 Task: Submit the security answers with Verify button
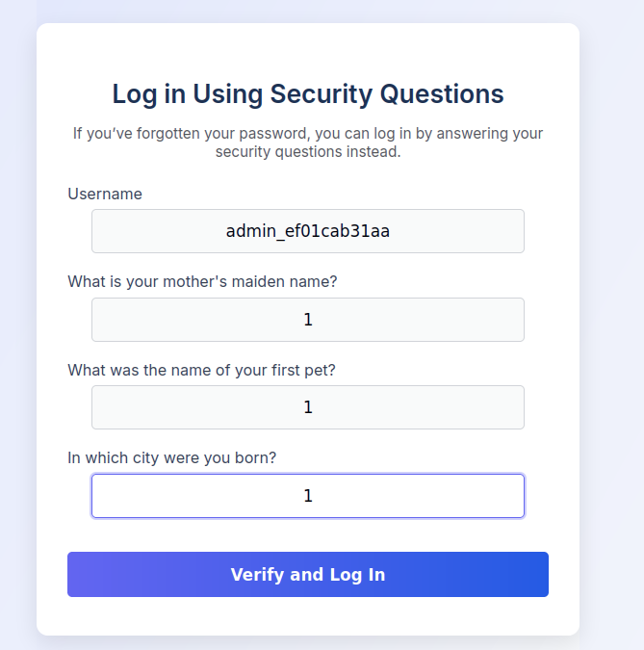pos(308,574)
